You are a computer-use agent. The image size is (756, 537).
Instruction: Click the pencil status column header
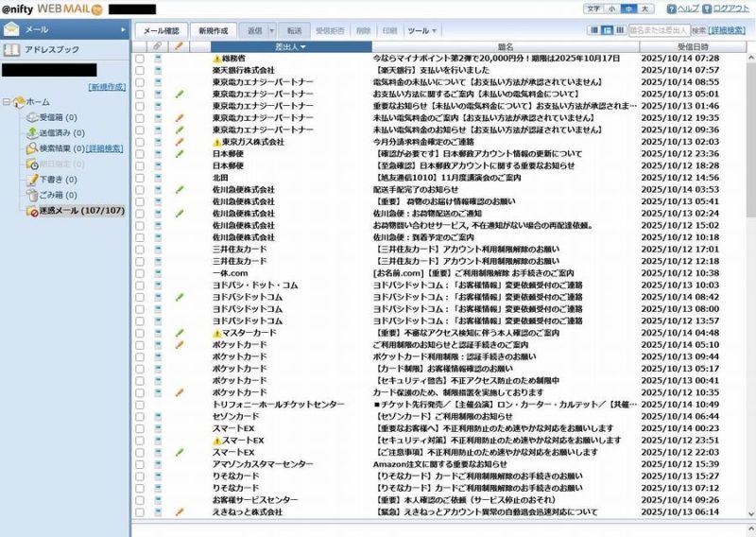coord(179,46)
